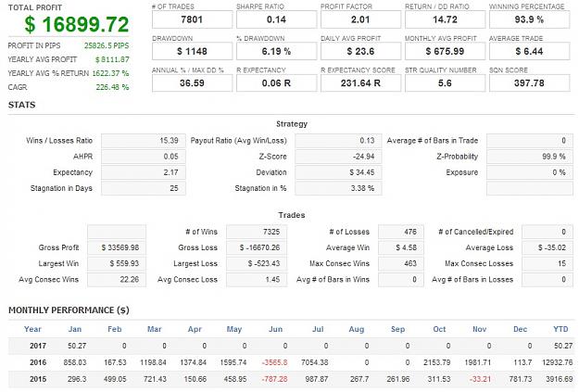The image size is (579, 392).
Task: Click the Average Trade value $ 6.44
Action: [x=529, y=51]
